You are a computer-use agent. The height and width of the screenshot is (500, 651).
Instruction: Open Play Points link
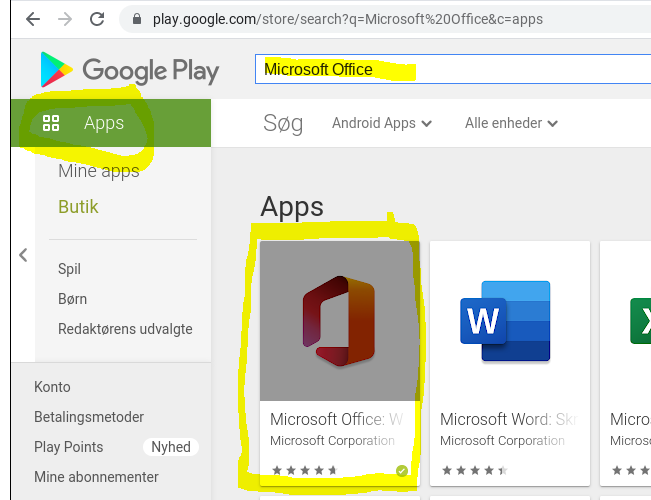click(x=69, y=447)
